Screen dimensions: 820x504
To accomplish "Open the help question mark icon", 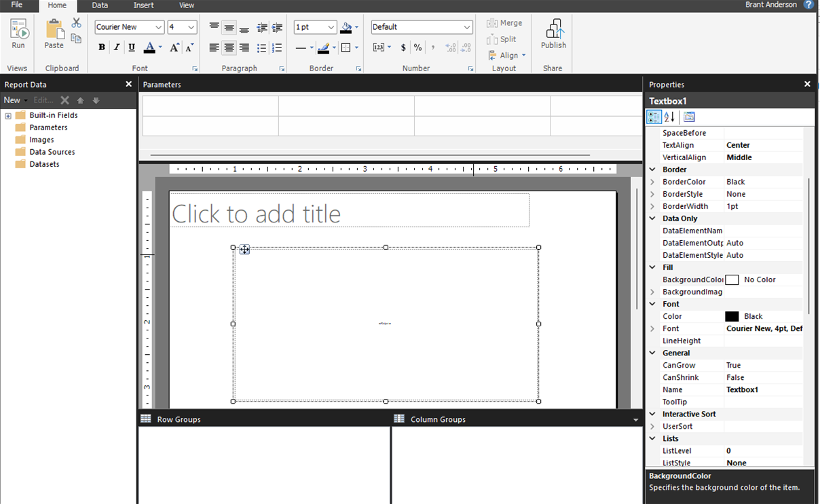I will coord(808,5).
